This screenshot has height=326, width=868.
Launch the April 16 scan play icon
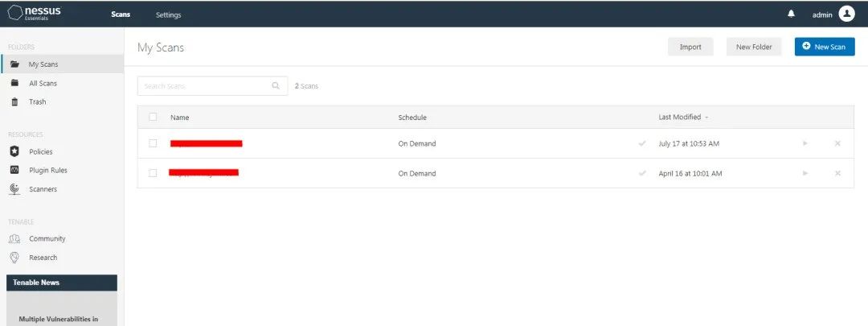(x=805, y=173)
